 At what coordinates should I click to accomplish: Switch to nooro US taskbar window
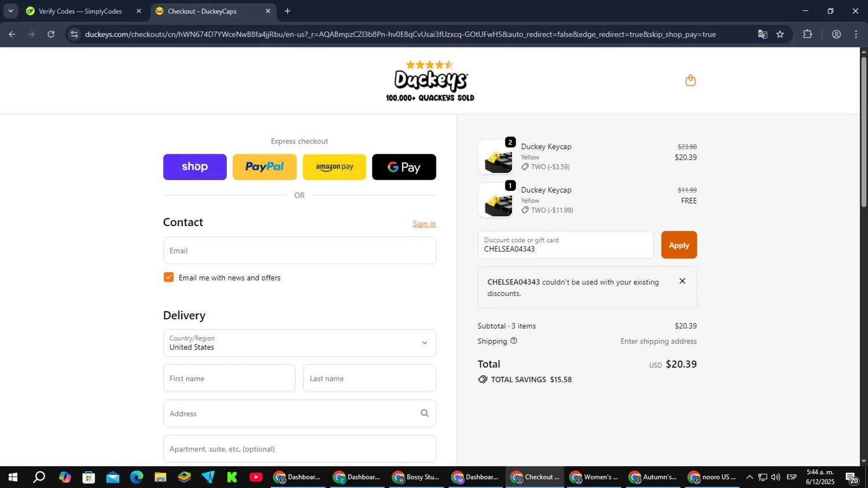pos(712,477)
